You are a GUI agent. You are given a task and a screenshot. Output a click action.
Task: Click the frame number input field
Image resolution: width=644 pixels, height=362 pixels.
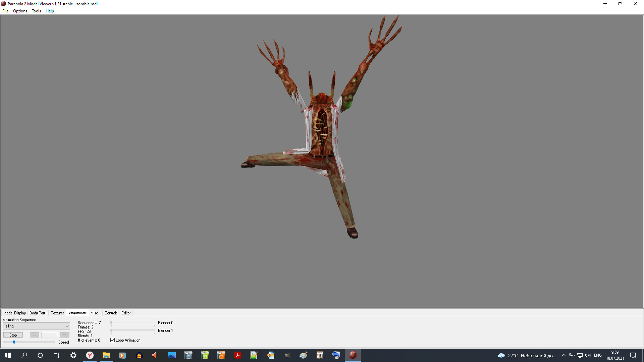pyautogui.click(x=50, y=335)
